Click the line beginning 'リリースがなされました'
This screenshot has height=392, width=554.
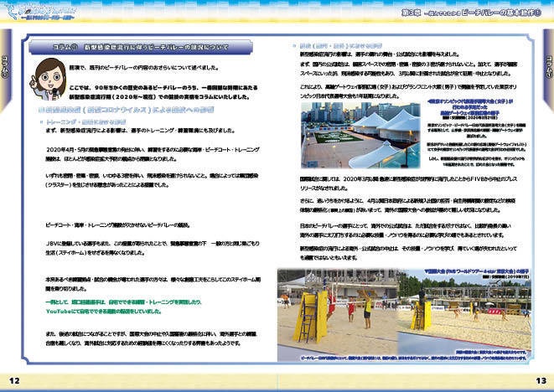pyautogui.click(x=324, y=188)
